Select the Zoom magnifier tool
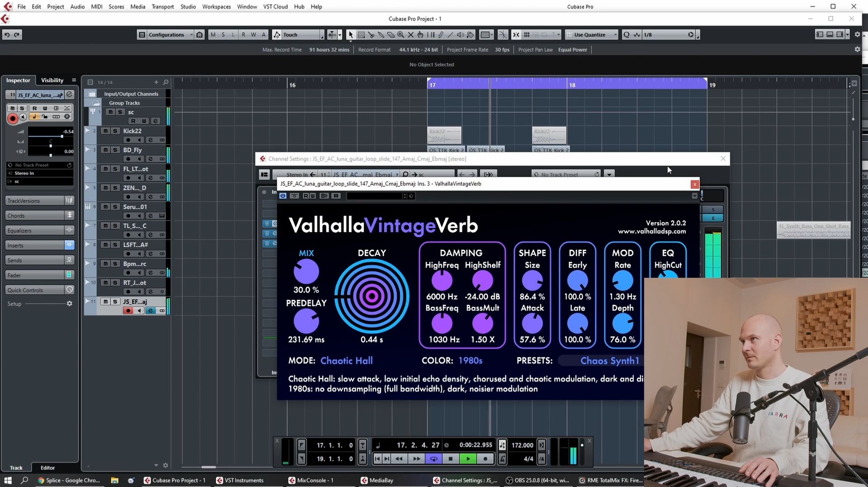This screenshot has width=868, height=487. click(x=401, y=35)
